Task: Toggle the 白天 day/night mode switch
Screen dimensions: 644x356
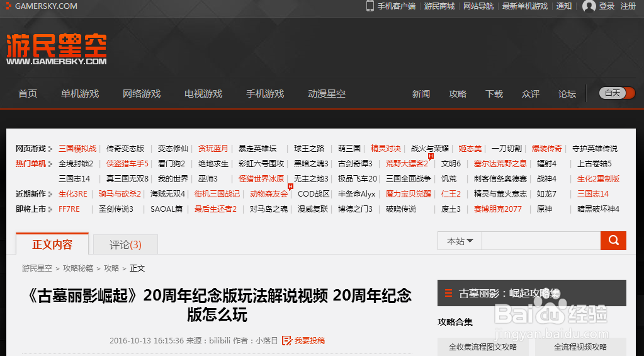Action: pos(617,93)
